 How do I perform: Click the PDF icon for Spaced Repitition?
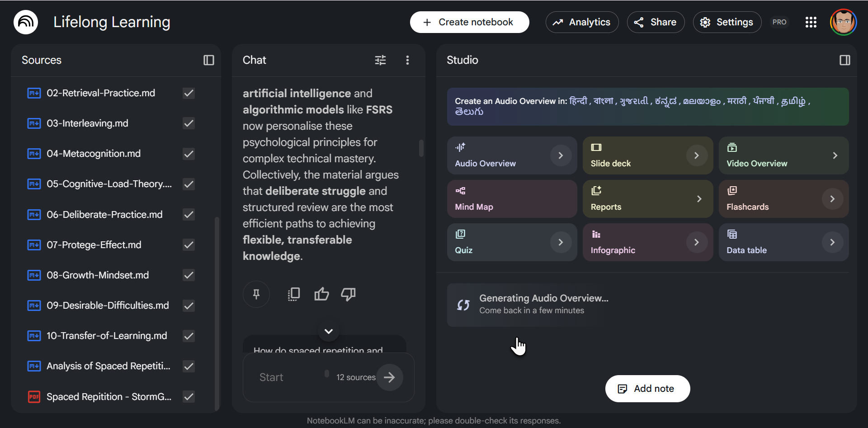[34, 397]
